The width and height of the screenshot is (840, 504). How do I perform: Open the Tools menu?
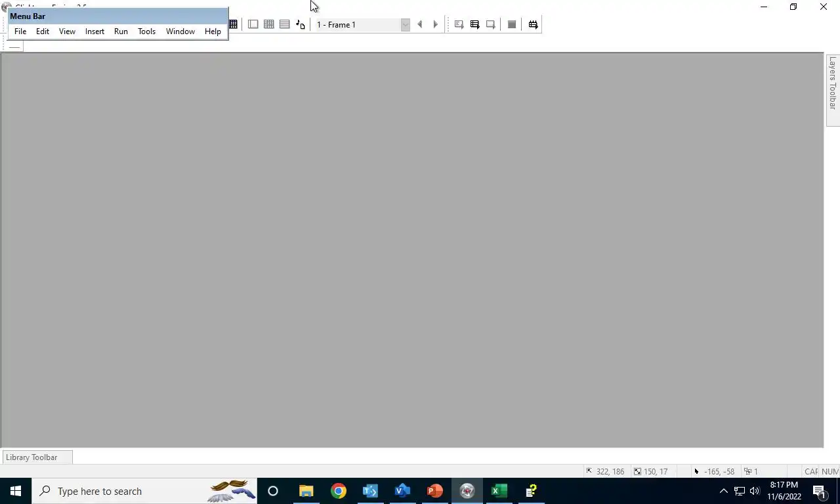click(146, 31)
